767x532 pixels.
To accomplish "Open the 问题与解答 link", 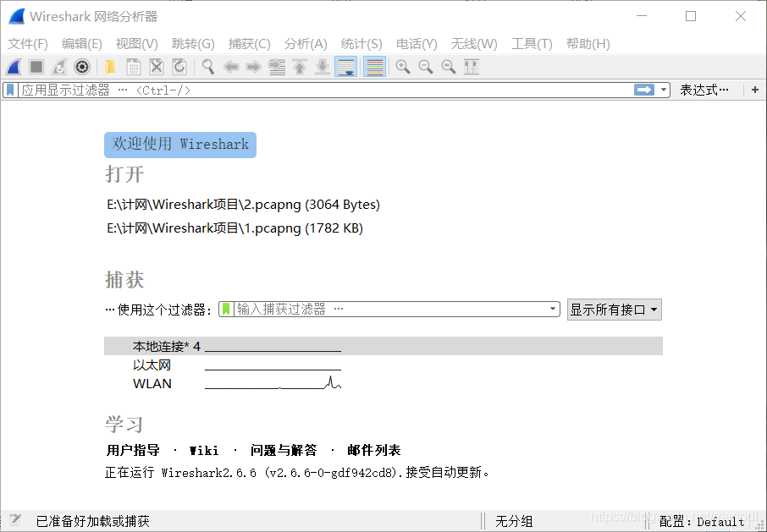I will point(284,450).
